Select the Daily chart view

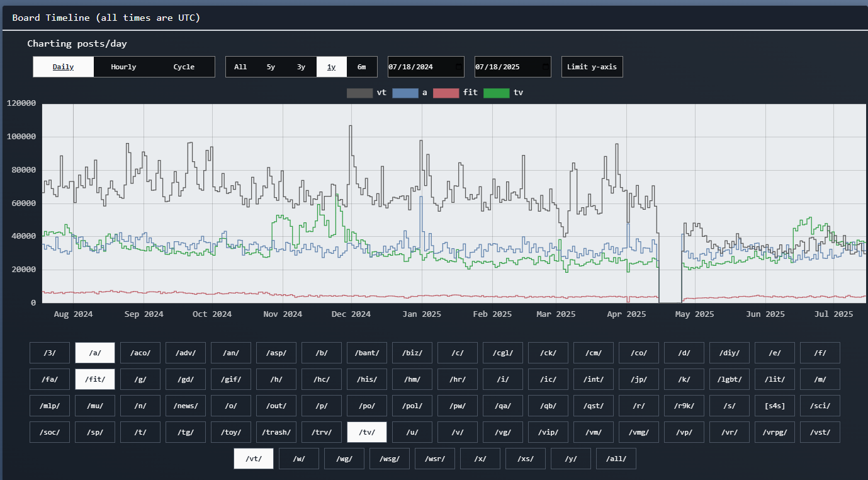(63, 67)
